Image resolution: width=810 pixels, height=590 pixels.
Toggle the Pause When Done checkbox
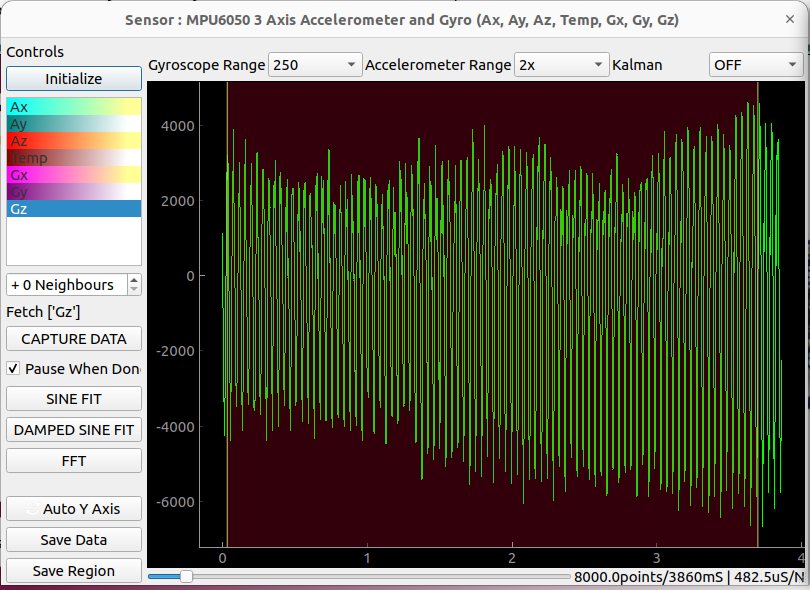(13, 369)
